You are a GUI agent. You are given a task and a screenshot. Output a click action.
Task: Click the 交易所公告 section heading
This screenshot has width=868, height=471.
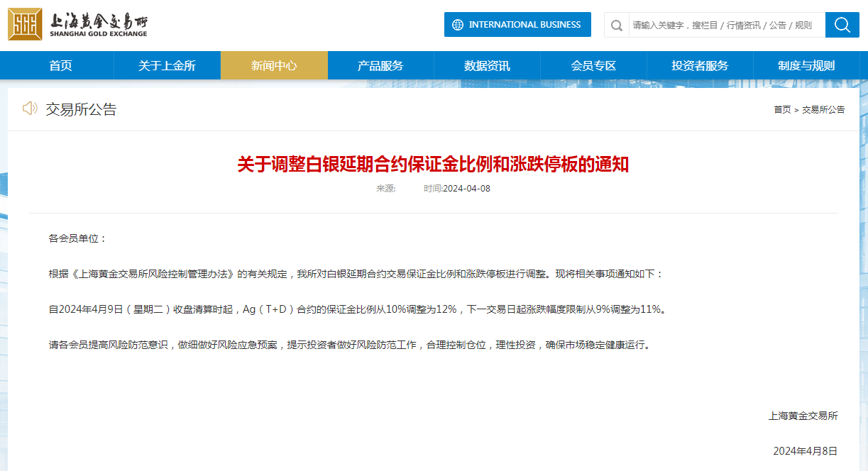[81, 109]
